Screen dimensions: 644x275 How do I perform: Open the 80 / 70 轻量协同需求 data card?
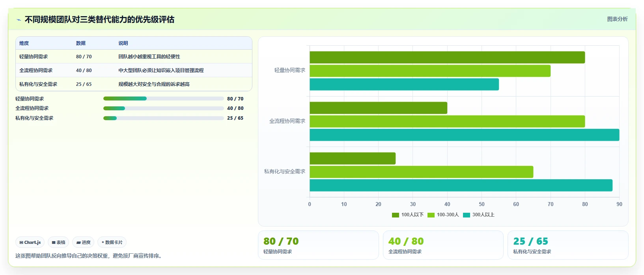318,245
